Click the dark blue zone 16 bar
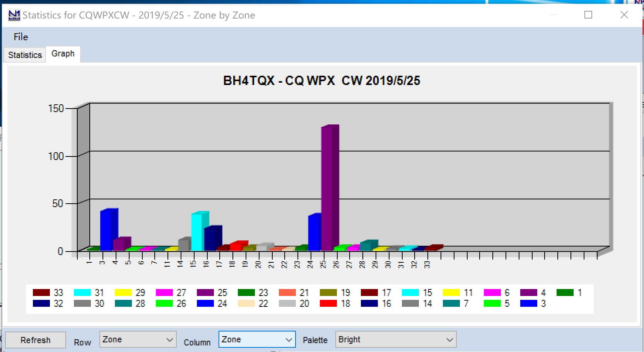Viewport: 644px width, 352px height. click(x=213, y=238)
